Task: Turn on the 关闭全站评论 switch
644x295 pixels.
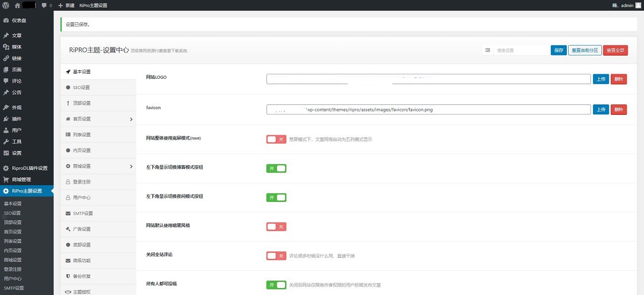Action: pyautogui.click(x=276, y=256)
